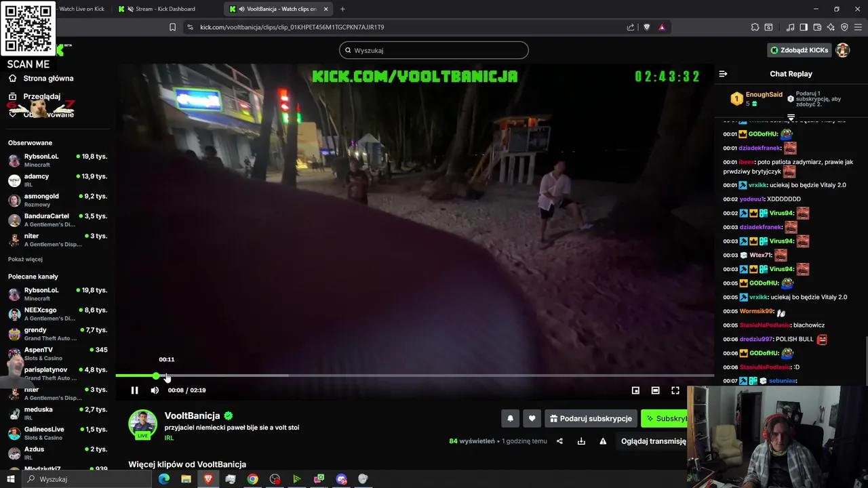
Task: Open meduska recommended channel
Action: [58, 413]
